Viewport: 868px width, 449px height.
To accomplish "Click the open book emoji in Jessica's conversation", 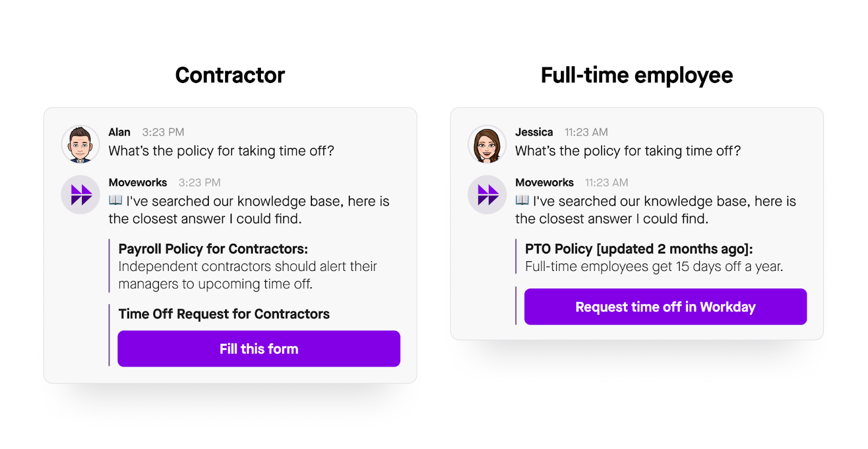I will coord(521,201).
